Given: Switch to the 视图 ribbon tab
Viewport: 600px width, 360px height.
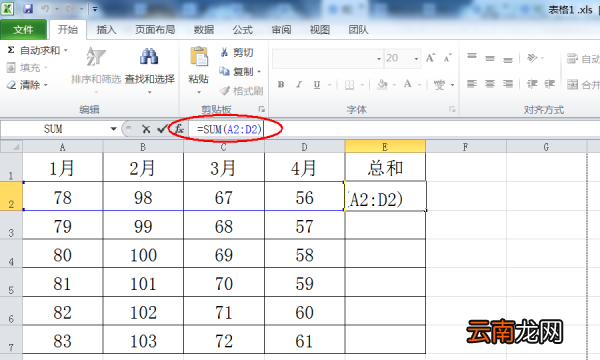Looking at the screenshot, I should [320, 29].
